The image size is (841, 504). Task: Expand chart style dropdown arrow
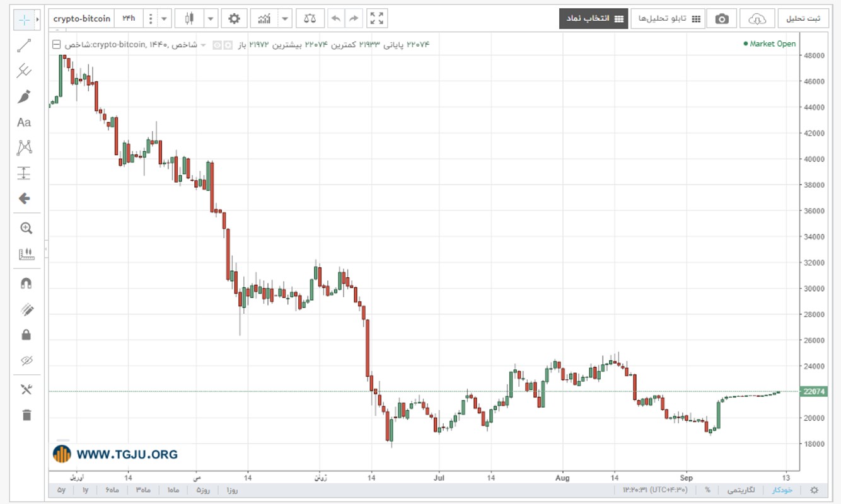click(x=211, y=19)
